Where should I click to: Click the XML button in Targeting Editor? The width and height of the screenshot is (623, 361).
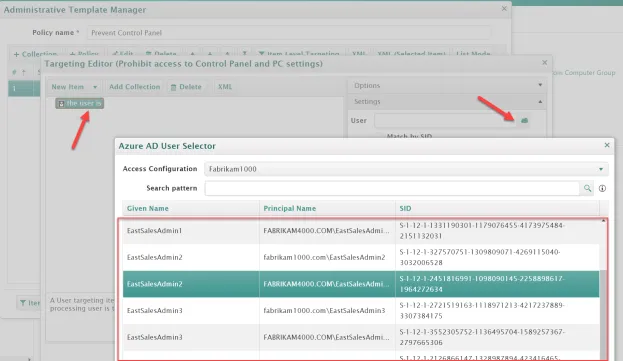pyautogui.click(x=224, y=87)
